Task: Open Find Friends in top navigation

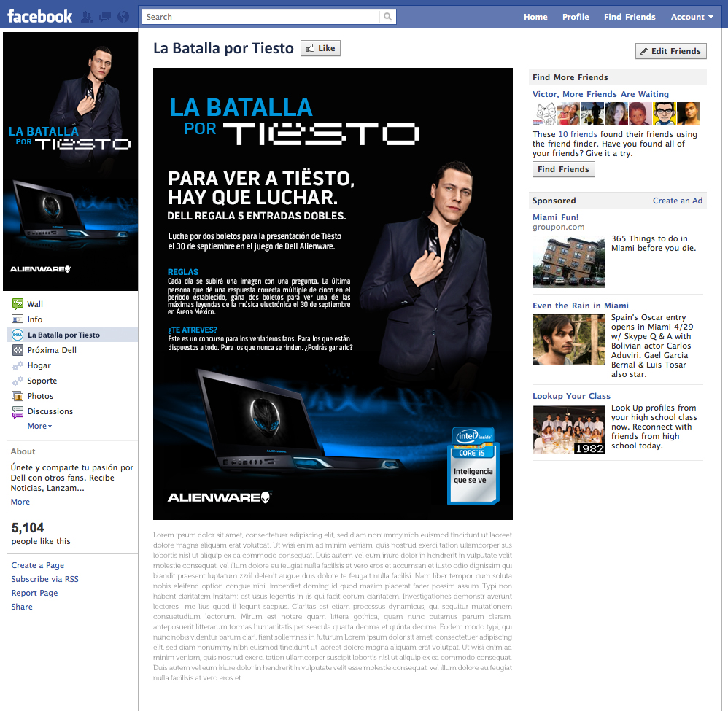Action: [630, 17]
